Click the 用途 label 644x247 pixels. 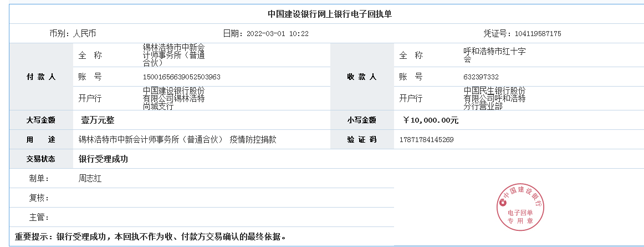point(41,139)
